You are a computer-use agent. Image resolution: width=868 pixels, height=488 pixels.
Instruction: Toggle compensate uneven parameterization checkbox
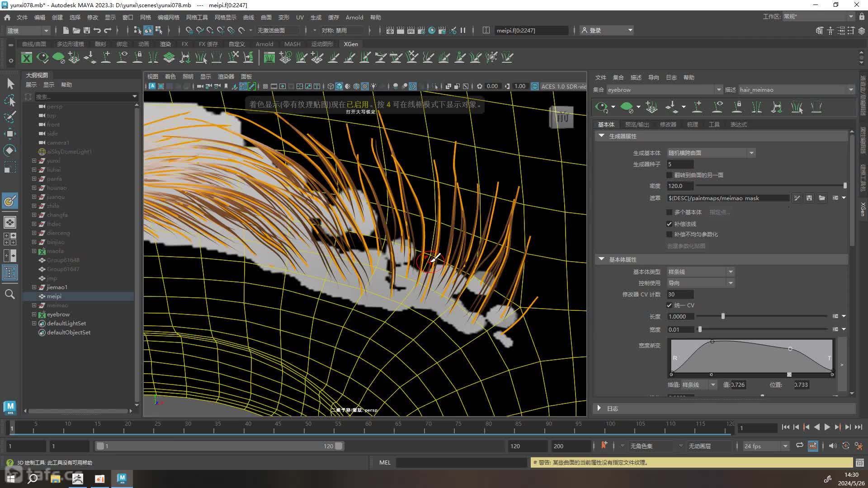[x=670, y=234]
